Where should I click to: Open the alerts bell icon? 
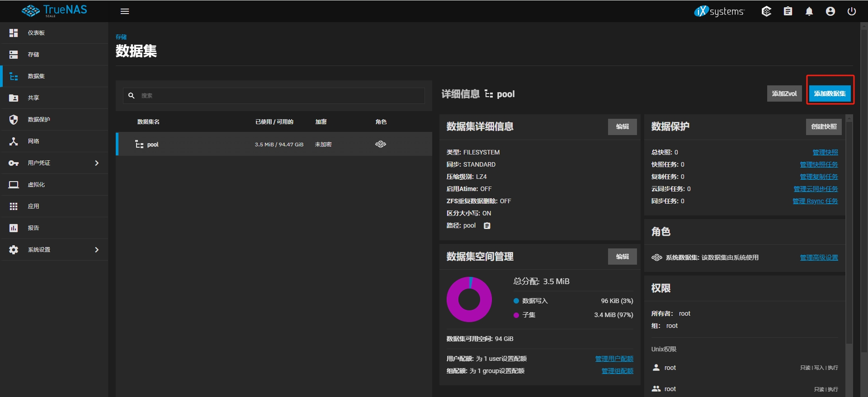[x=809, y=11]
